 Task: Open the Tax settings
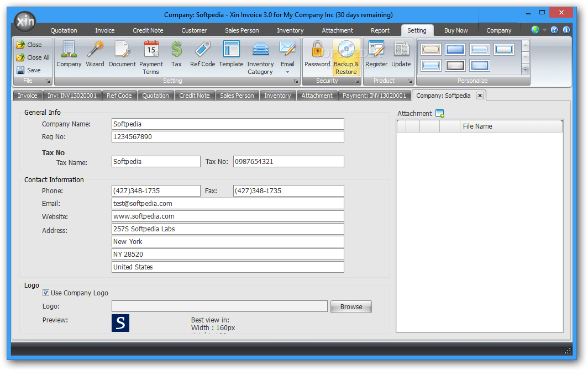tap(176, 54)
